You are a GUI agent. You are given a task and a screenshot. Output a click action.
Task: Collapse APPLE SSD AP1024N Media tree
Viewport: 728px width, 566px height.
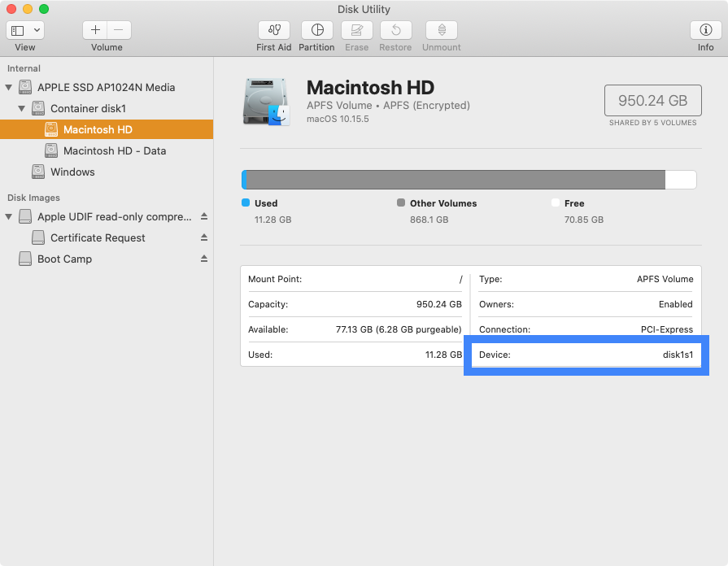[8, 87]
